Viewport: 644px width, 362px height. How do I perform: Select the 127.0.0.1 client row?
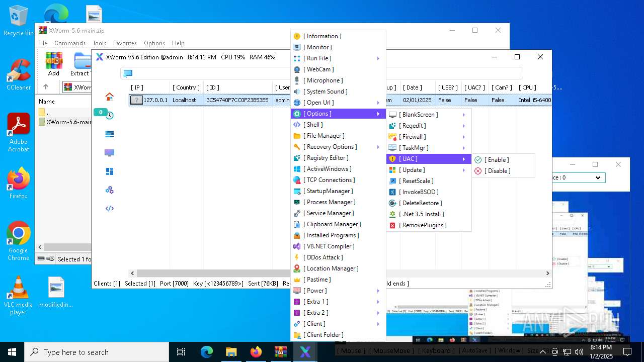340,100
